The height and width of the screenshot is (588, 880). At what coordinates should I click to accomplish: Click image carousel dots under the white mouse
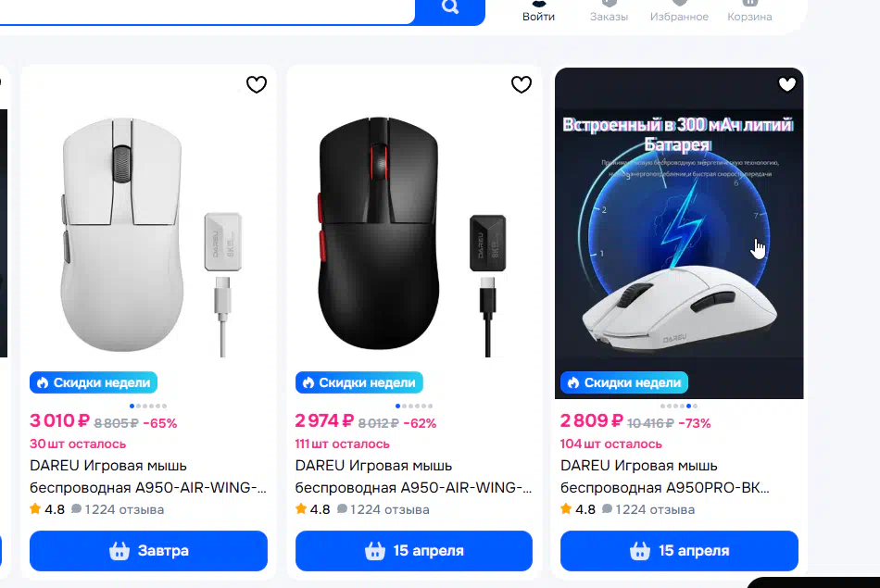148,406
